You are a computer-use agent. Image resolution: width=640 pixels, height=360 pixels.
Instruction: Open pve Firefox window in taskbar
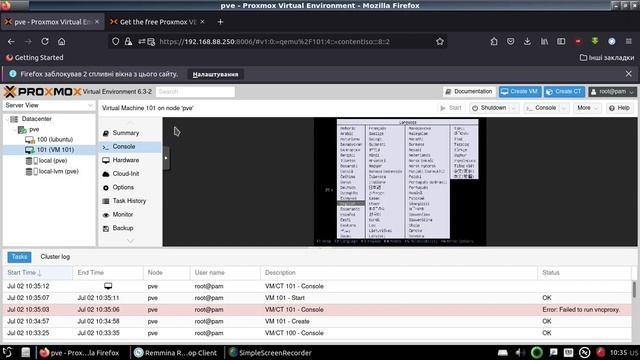click(80, 353)
